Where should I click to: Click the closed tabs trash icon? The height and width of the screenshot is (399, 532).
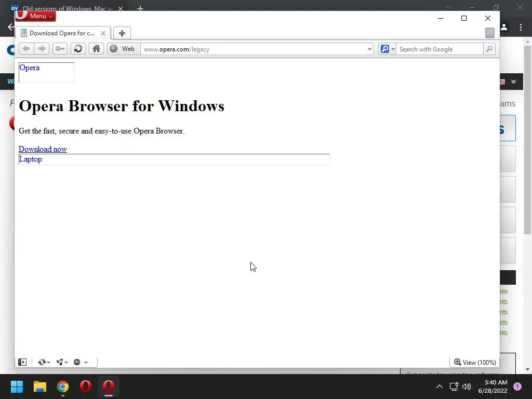coord(489,33)
